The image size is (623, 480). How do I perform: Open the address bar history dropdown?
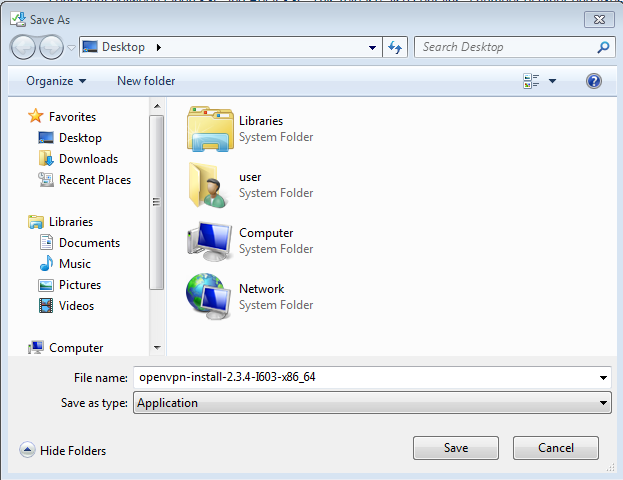(x=372, y=48)
